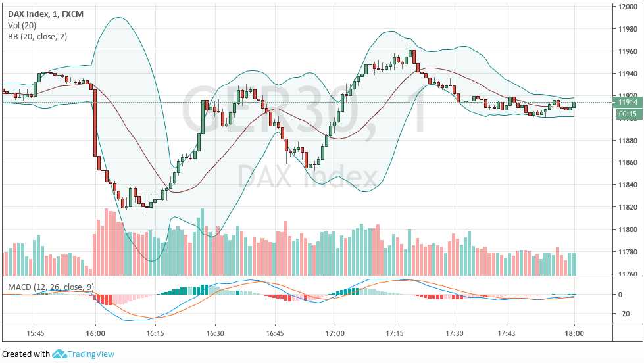Click the current price tag 11914
The width and height of the screenshot is (644, 363).
pos(626,102)
